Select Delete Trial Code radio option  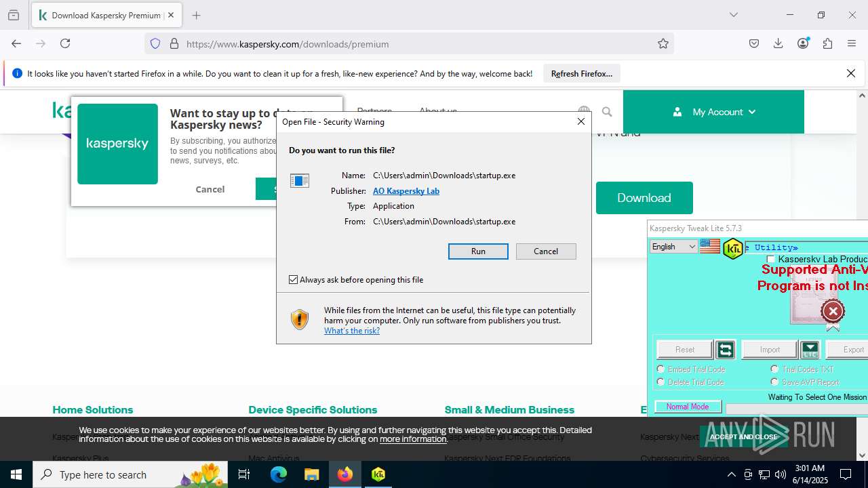click(660, 382)
